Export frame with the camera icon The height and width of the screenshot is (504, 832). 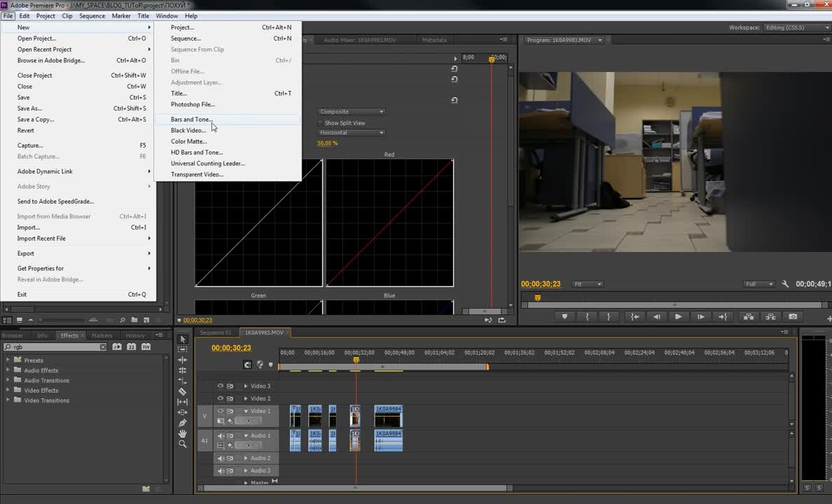pos(793,316)
